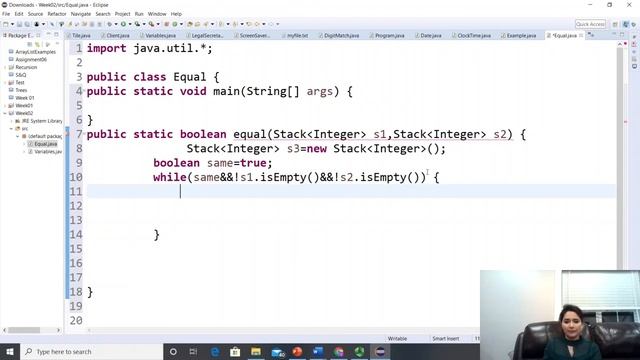Maximize the editor area
Viewport: 640px width, 360px height.
622,35
